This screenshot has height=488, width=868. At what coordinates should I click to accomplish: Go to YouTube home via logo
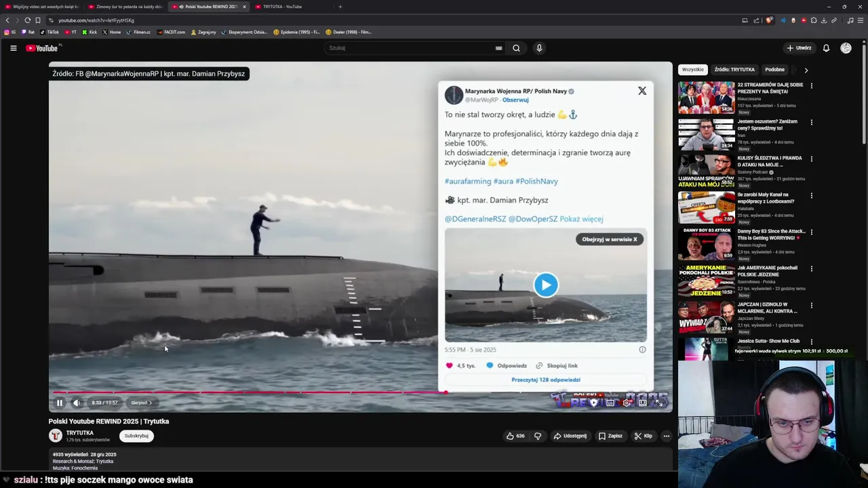[42, 48]
